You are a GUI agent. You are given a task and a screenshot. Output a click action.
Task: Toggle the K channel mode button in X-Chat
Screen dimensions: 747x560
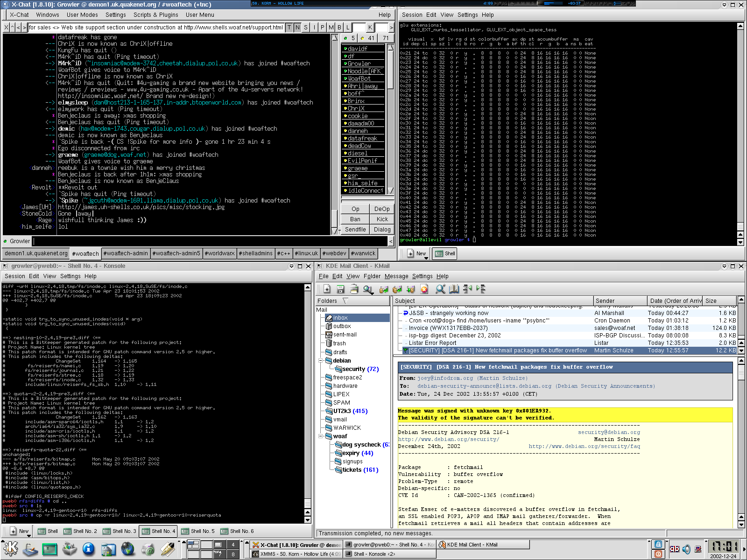tap(370, 28)
